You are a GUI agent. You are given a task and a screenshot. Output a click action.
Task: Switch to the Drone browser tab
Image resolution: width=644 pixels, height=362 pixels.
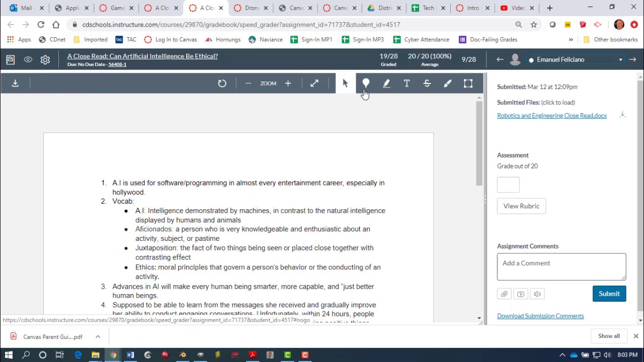(251, 8)
